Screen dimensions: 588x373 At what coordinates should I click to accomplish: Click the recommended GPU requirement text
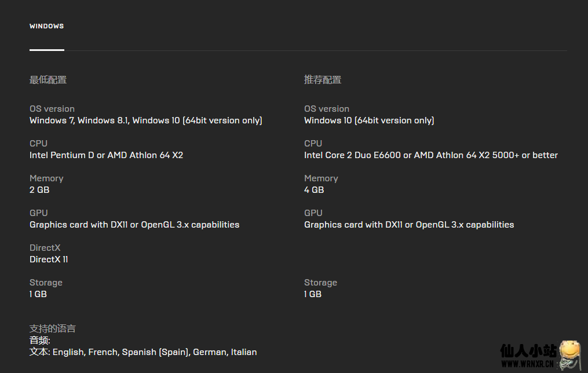click(409, 225)
